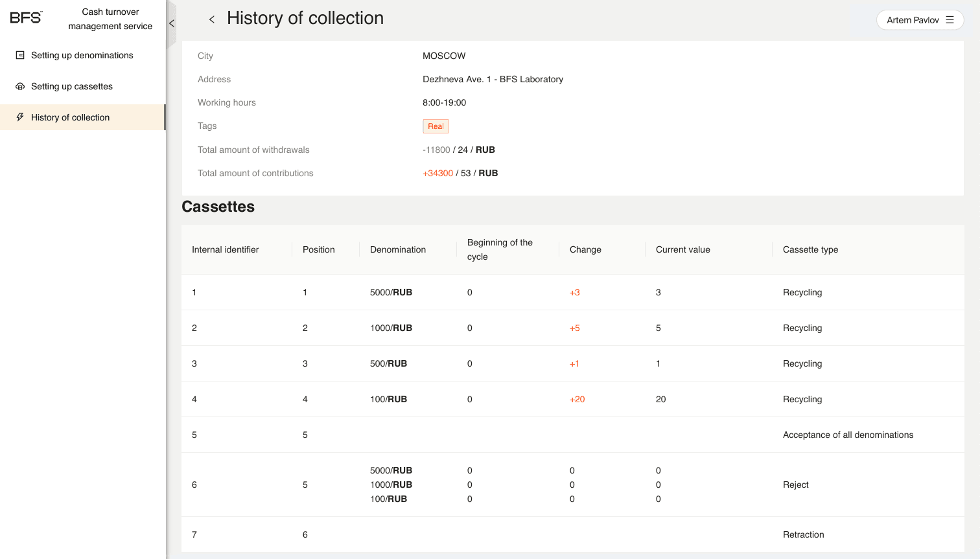Click the 500/RUB denomination cell
This screenshot has width=980, height=559.
pos(388,363)
